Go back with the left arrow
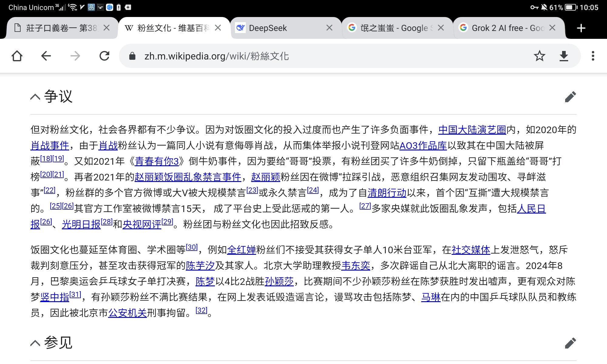The height and width of the screenshot is (364, 607). pyautogui.click(x=46, y=56)
